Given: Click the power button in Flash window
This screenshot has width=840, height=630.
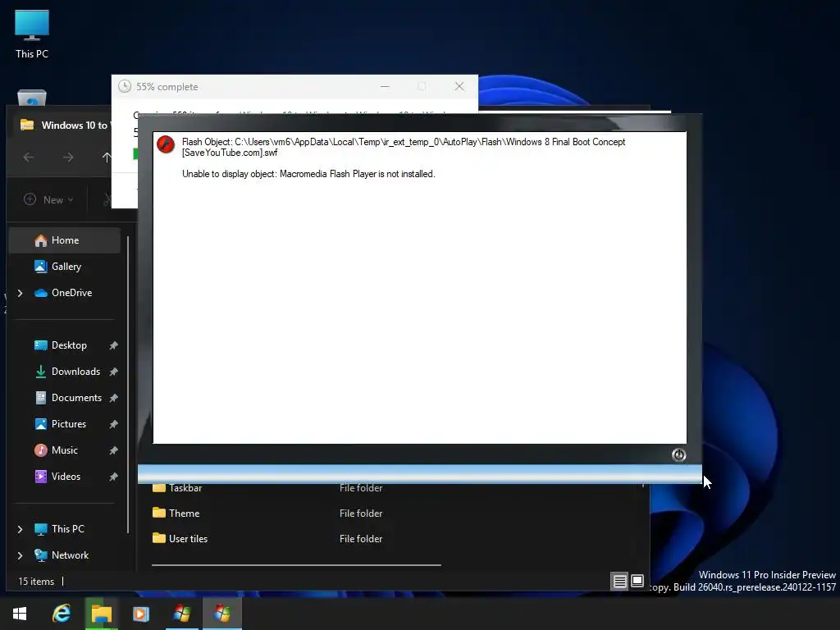Looking at the screenshot, I should [x=678, y=454].
